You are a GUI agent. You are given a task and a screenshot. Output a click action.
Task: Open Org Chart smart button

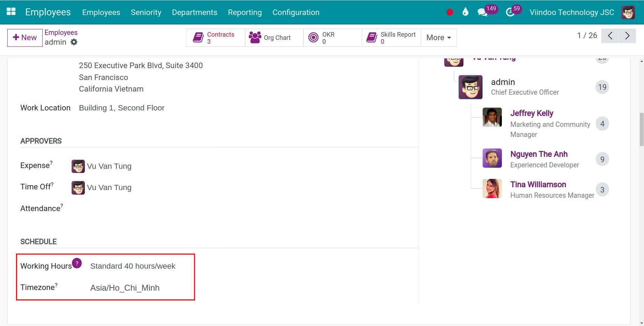[274, 38]
